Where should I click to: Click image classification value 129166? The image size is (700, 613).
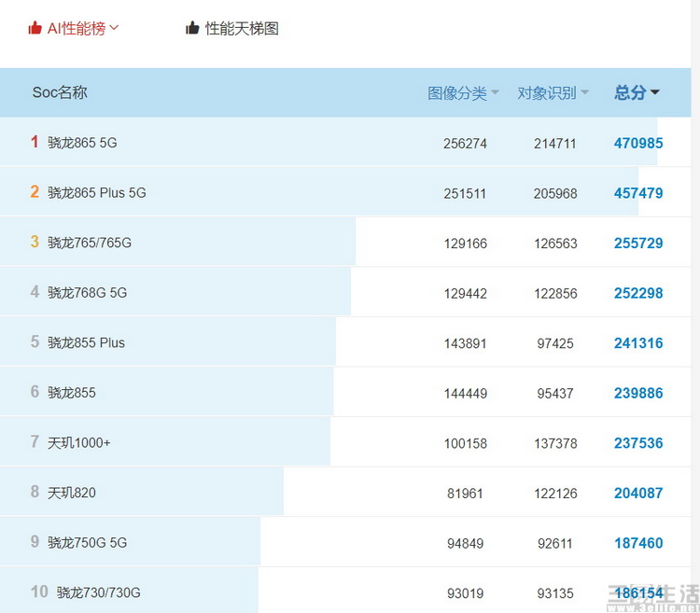click(465, 244)
